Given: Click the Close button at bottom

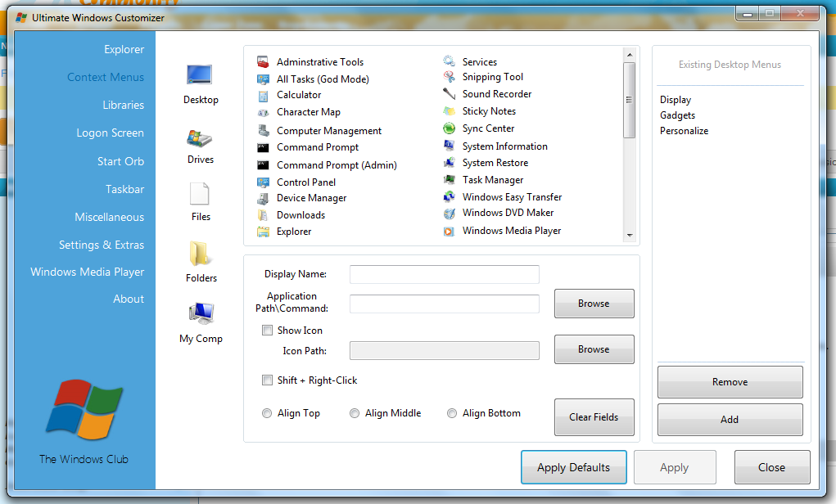Looking at the screenshot, I should (x=772, y=467).
